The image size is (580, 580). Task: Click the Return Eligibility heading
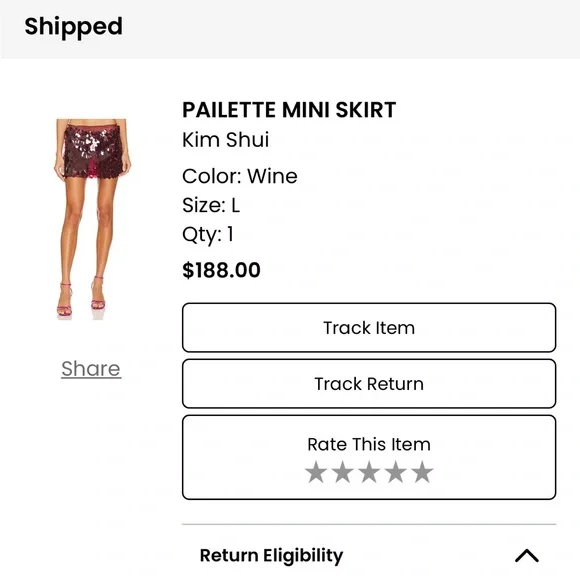pos(271,556)
